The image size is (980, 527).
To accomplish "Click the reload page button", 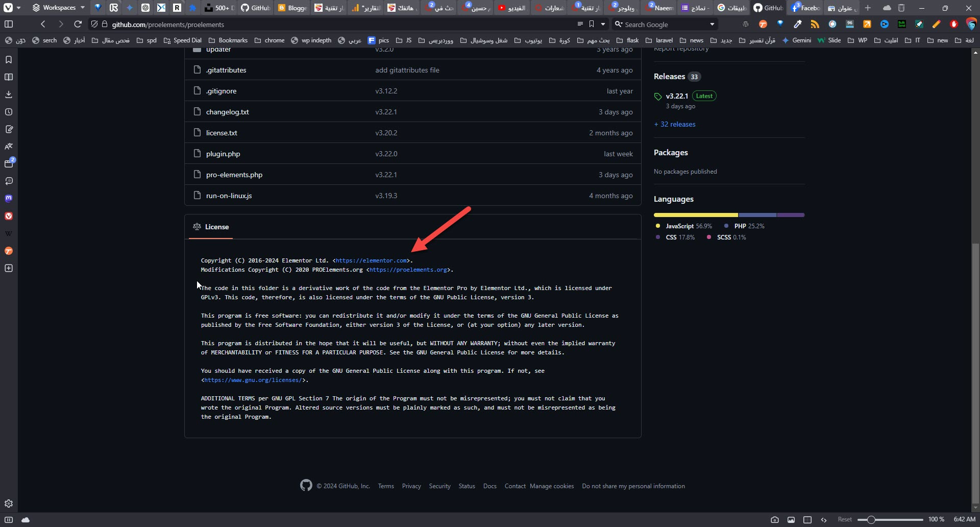I will [78, 24].
